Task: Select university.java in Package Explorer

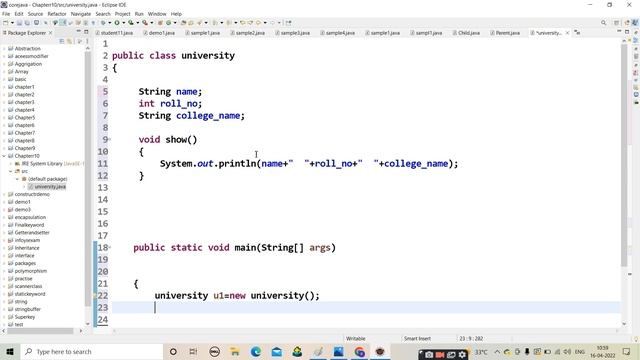Action: 47,187
